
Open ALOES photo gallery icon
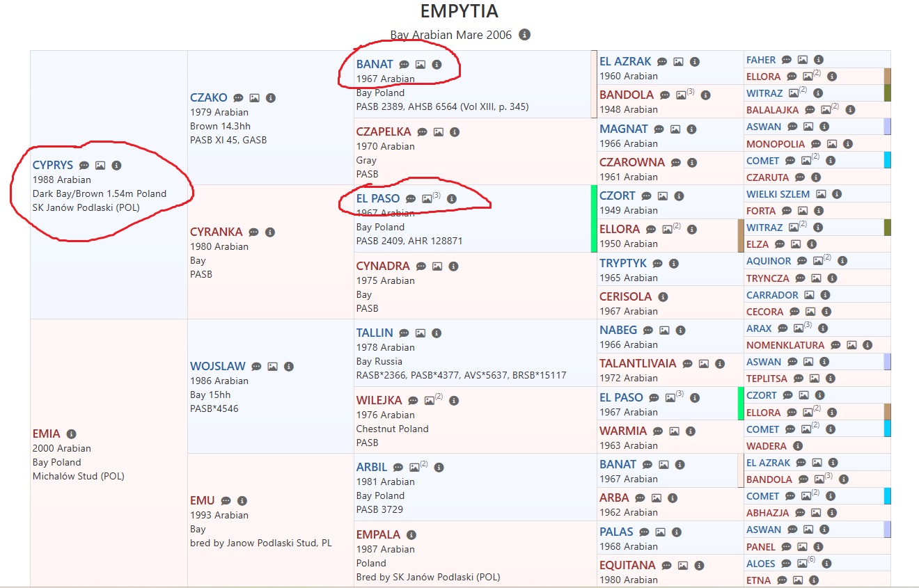803,564
